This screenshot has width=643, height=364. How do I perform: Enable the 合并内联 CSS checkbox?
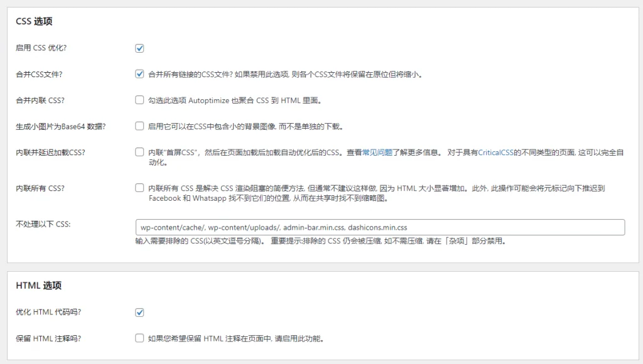coord(139,100)
